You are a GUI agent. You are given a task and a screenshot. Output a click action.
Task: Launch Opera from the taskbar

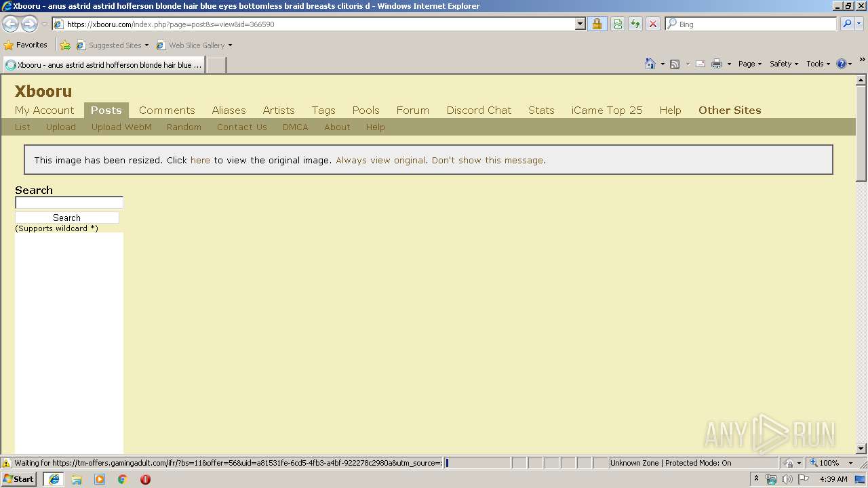point(145,479)
